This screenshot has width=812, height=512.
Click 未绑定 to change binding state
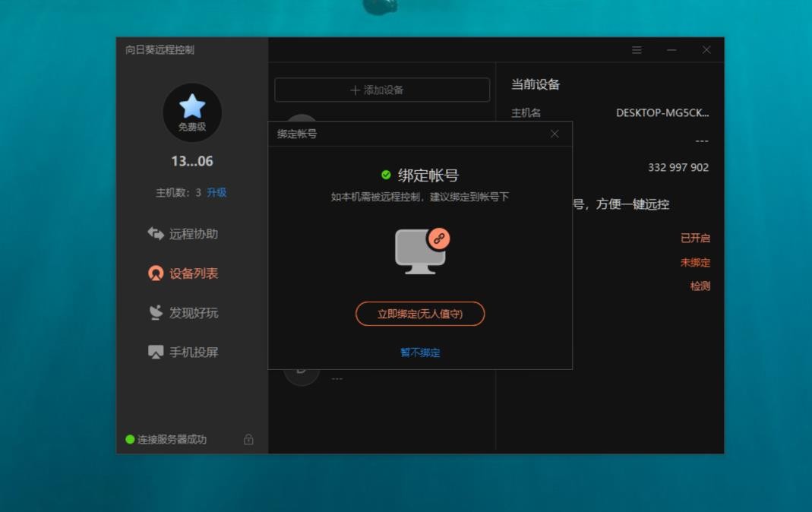point(697,262)
